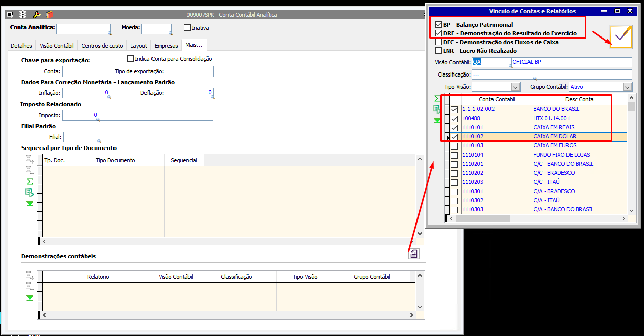The height and width of the screenshot is (336, 644).
Task: Open the Layout tab
Action: pos(138,46)
